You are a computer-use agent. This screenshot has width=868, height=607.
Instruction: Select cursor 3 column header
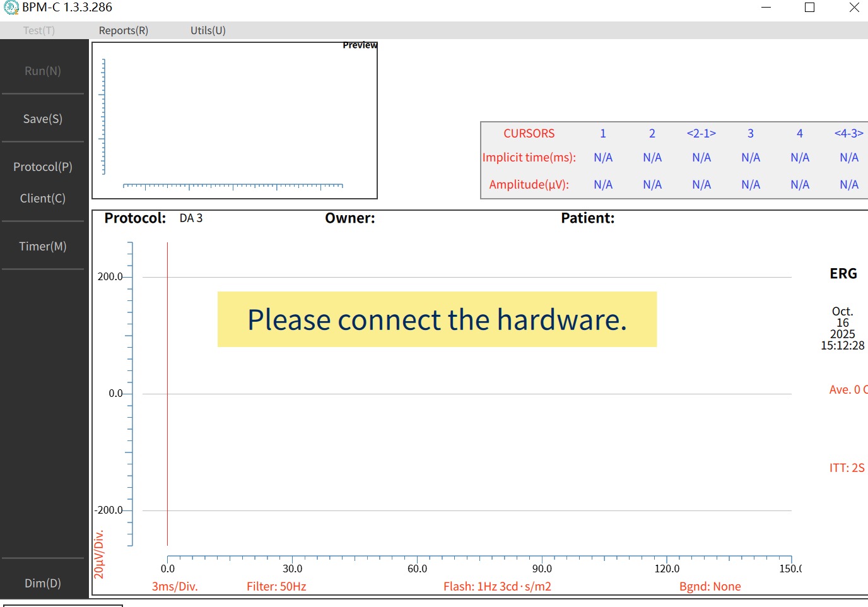click(750, 133)
